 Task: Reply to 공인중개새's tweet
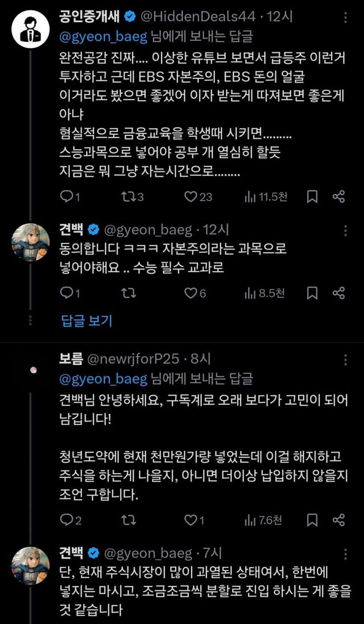pos(67,197)
